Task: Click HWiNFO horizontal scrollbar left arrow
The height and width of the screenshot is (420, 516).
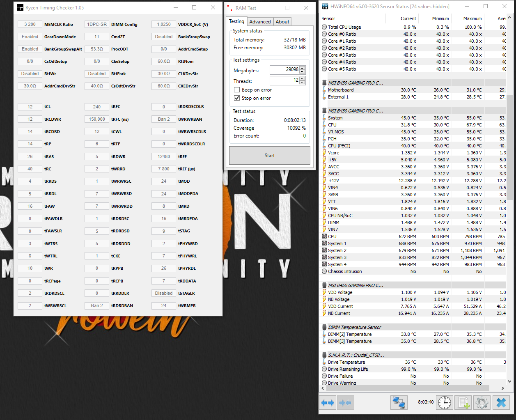Action: click(x=323, y=388)
